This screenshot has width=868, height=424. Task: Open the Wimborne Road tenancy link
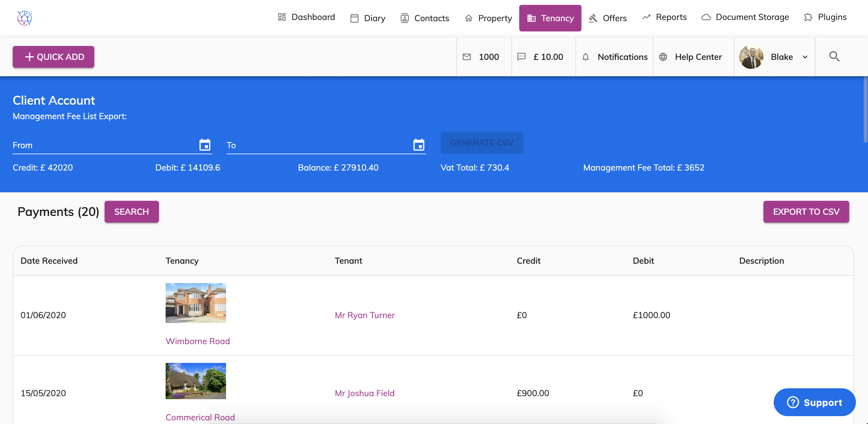197,341
